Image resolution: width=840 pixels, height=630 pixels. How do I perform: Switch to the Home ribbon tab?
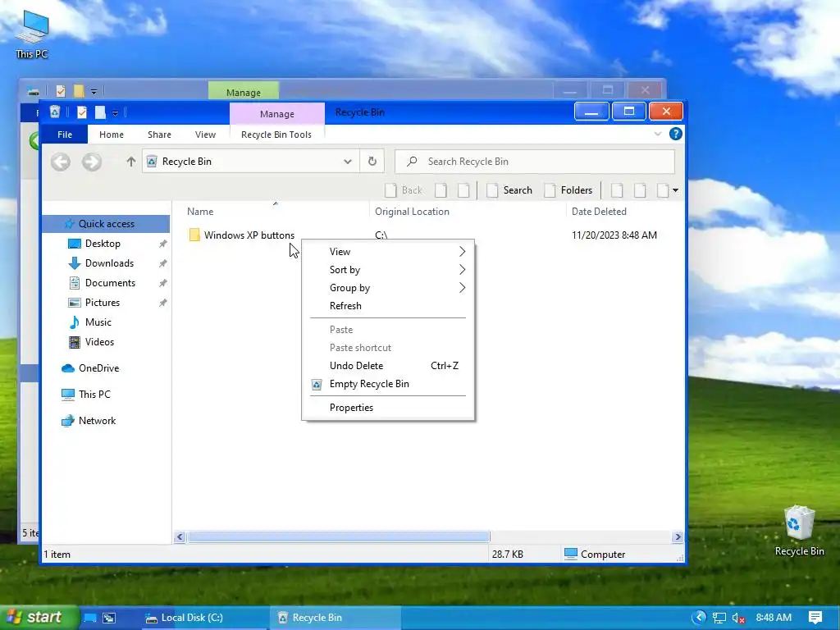[x=112, y=135]
